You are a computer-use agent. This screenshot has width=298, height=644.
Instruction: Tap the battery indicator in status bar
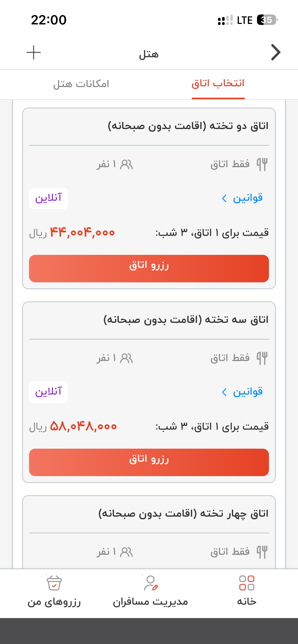coord(267,20)
